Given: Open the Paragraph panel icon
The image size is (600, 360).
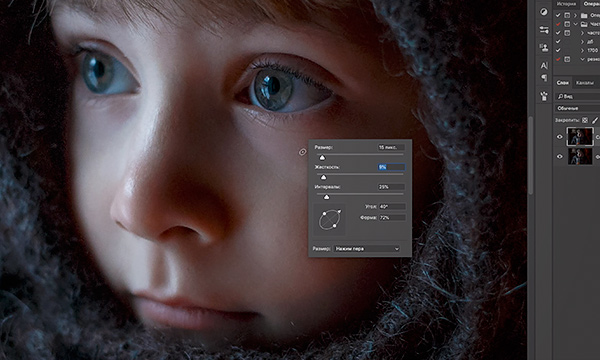Looking at the screenshot, I should (544, 78).
